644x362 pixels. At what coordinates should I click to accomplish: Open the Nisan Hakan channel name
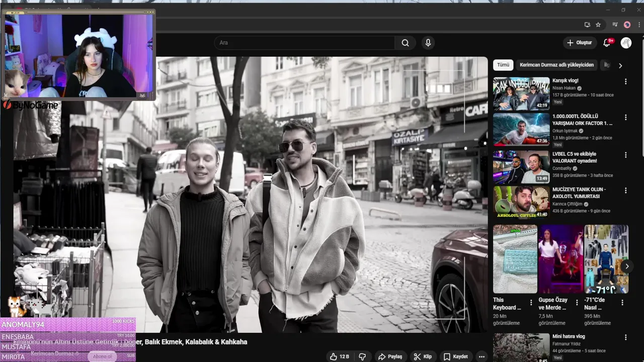[x=564, y=88]
